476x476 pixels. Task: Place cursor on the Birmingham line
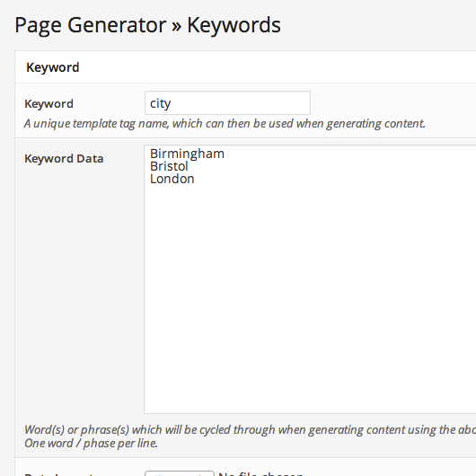187,154
